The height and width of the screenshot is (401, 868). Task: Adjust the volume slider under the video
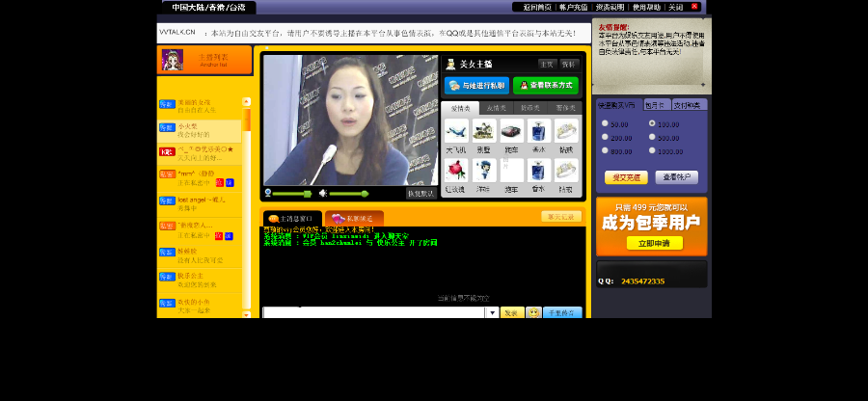coord(349,194)
